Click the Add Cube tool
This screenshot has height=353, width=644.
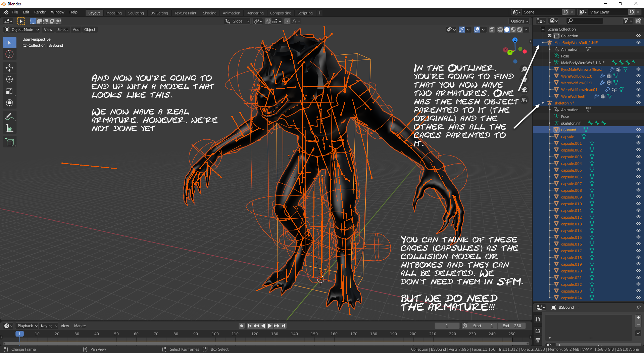pos(9,142)
